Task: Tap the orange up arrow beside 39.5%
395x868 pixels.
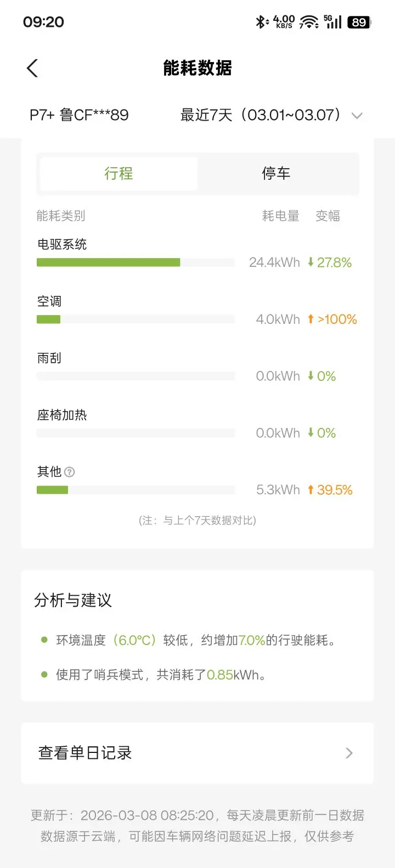Action: (311, 490)
